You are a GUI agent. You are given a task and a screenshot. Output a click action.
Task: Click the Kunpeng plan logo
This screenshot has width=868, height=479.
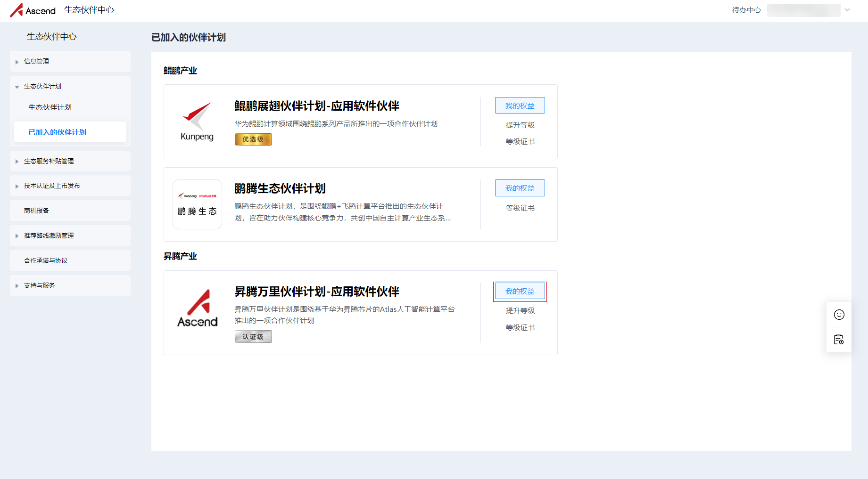click(197, 122)
